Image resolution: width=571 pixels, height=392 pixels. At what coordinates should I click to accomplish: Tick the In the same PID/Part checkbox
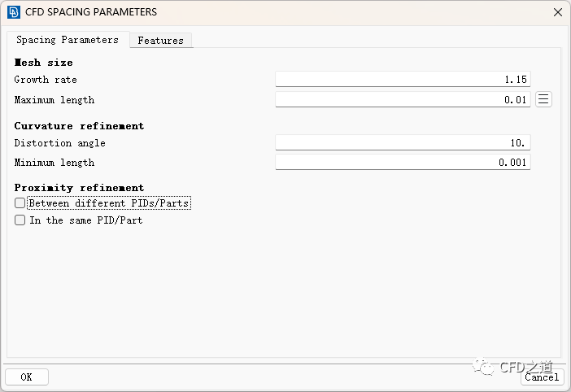(20, 220)
